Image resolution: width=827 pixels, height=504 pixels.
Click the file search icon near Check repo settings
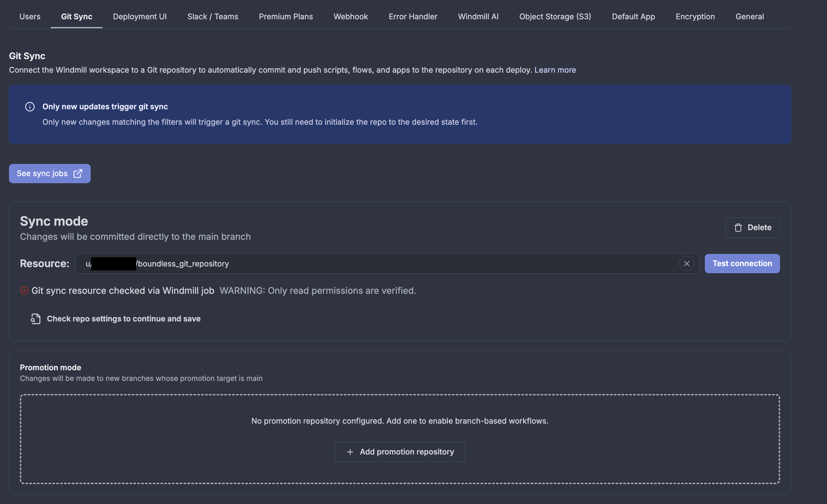36,319
